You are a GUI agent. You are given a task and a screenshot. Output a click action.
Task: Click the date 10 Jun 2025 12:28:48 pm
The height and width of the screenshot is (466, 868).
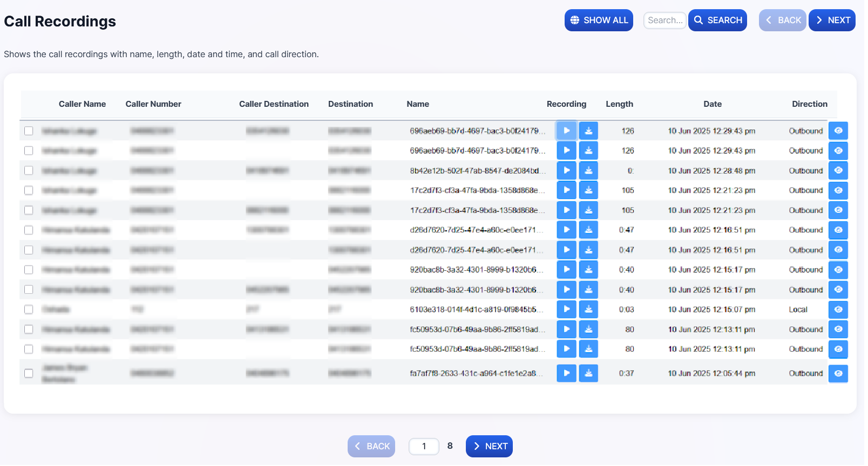[x=711, y=170]
